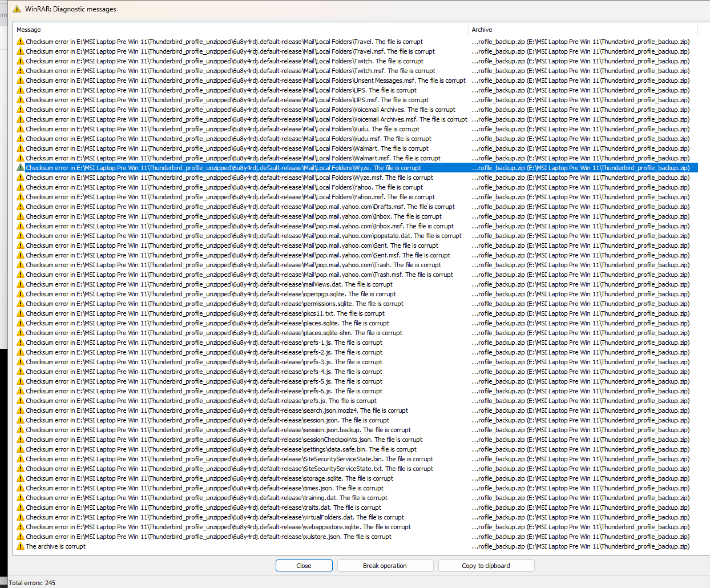Select the SiteSecurityServiceState.bin error message

229,459
